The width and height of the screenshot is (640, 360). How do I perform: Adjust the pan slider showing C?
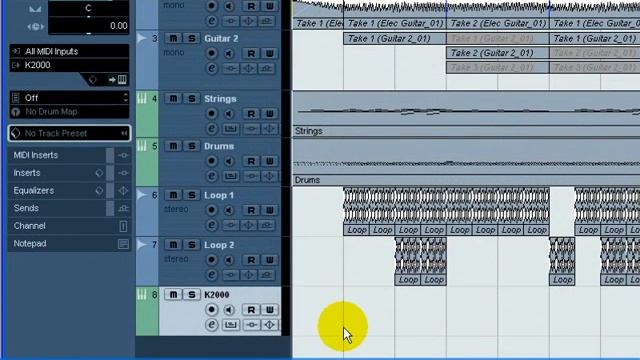pos(89,9)
